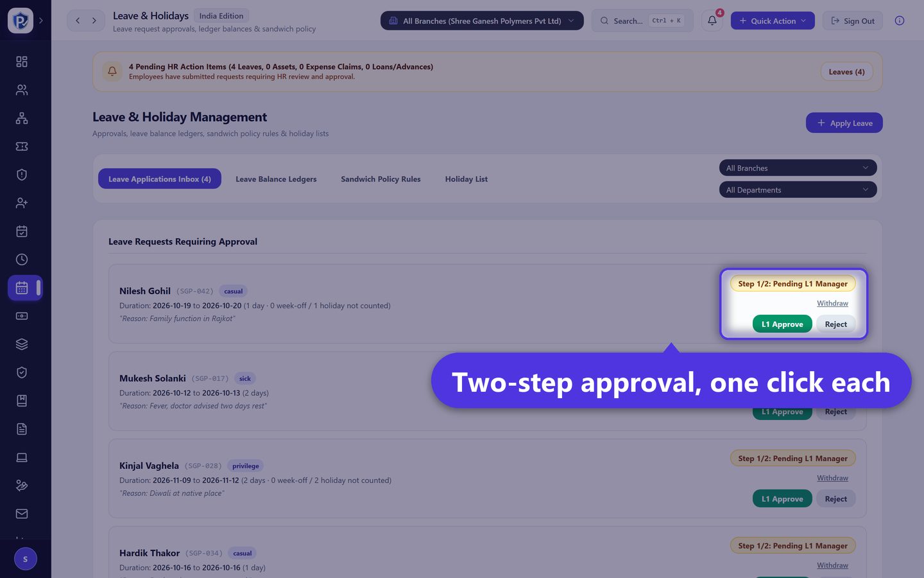
Task: Click the Leave Requests Requiring Approval heading
Action: click(x=183, y=241)
